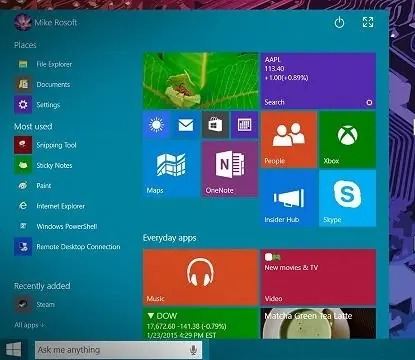Launch Sticky Notes

(x=44, y=165)
